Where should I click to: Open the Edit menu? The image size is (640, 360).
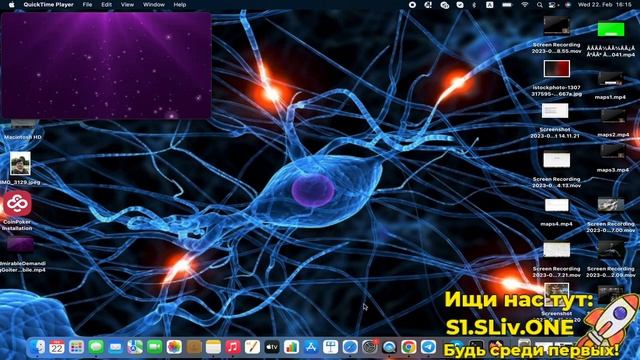pos(107,5)
